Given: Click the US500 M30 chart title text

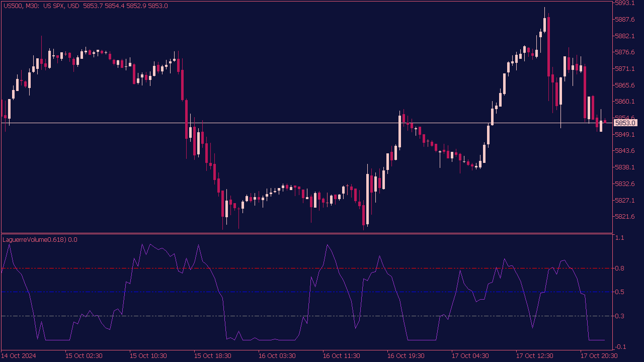Looking at the screenshot, I should click(x=86, y=6).
